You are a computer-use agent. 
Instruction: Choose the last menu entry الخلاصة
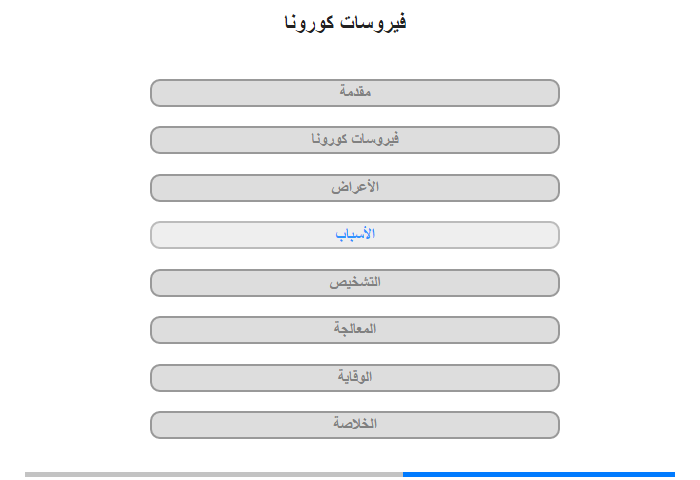354,425
